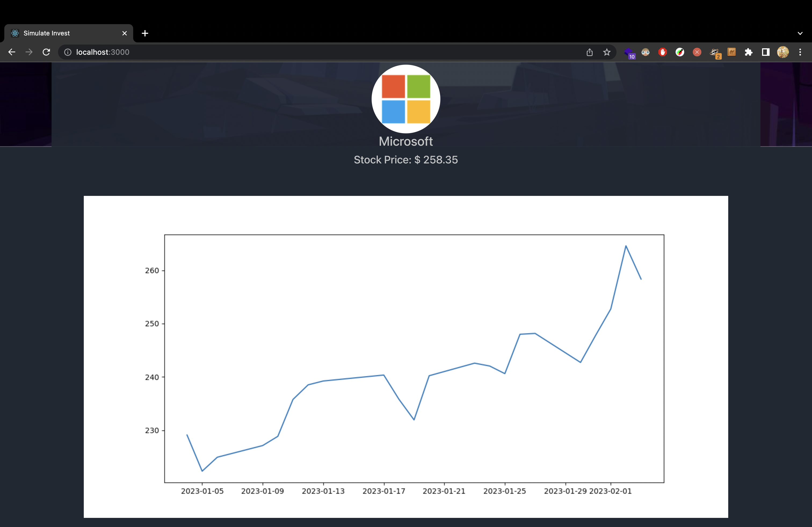Reload the localhost page
Viewport: 812px width, 527px height.
(46, 52)
